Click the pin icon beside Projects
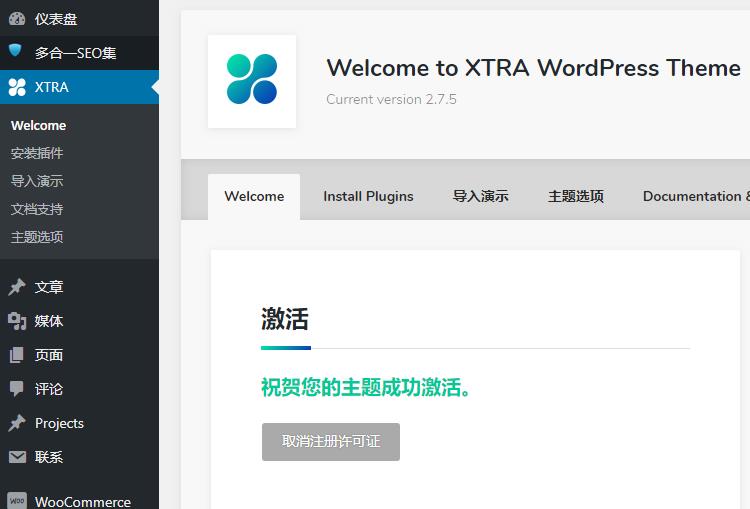The width and height of the screenshot is (750, 509). point(17,423)
